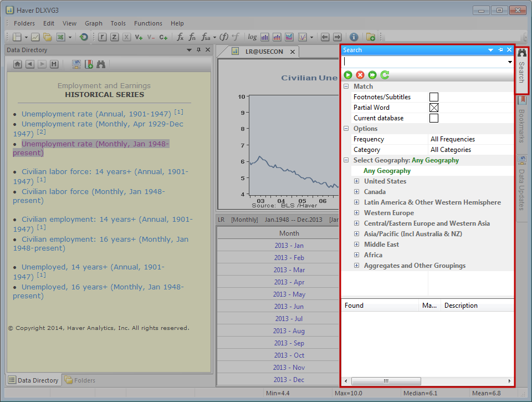
Task: Open the Functions menu
Action: pyautogui.click(x=148, y=23)
